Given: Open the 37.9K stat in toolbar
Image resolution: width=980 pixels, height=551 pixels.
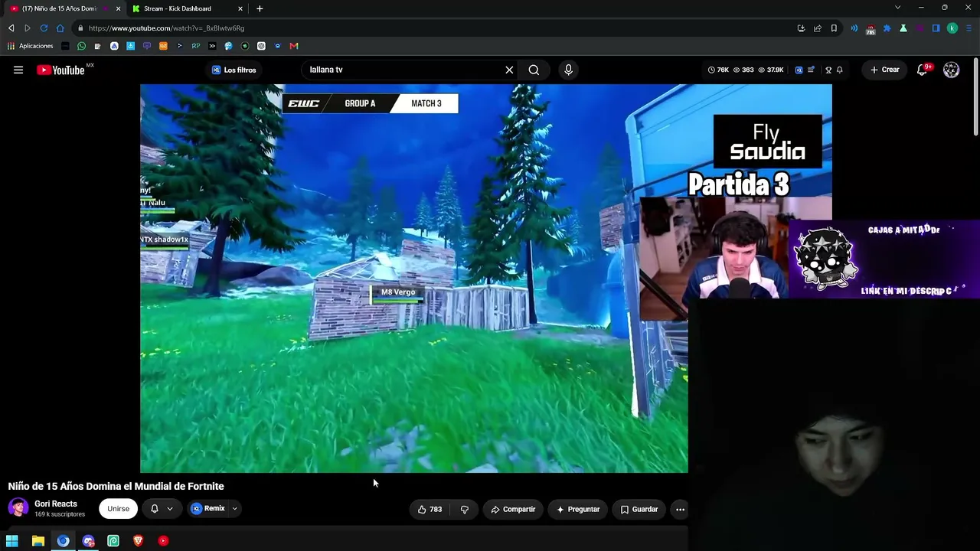Looking at the screenshot, I should click(770, 70).
